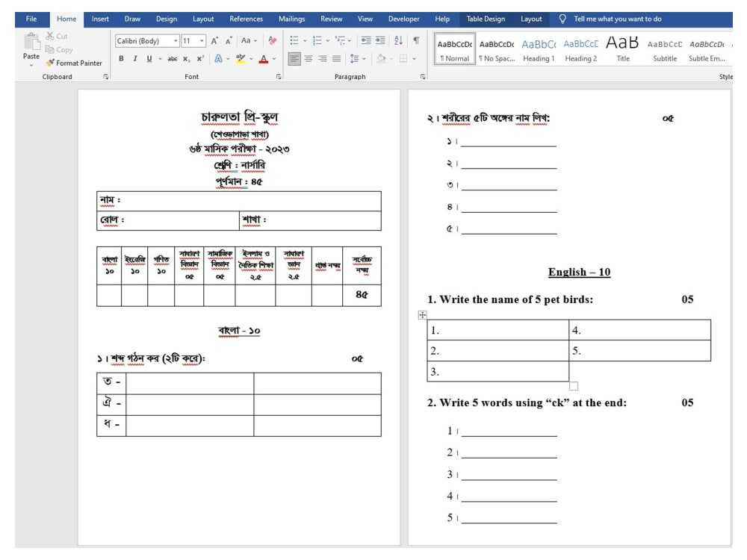
Task: Switch to the Review tab
Action: click(331, 19)
